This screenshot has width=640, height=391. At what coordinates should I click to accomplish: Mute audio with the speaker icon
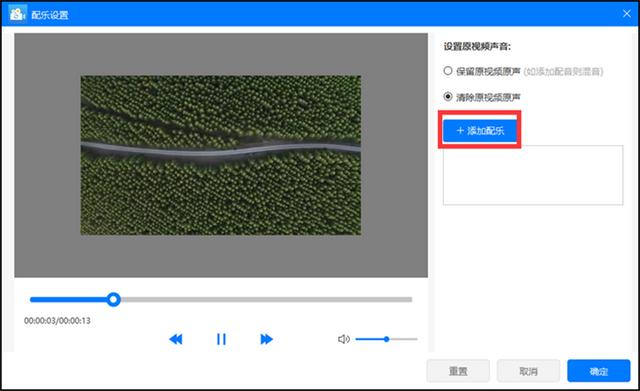344,339
